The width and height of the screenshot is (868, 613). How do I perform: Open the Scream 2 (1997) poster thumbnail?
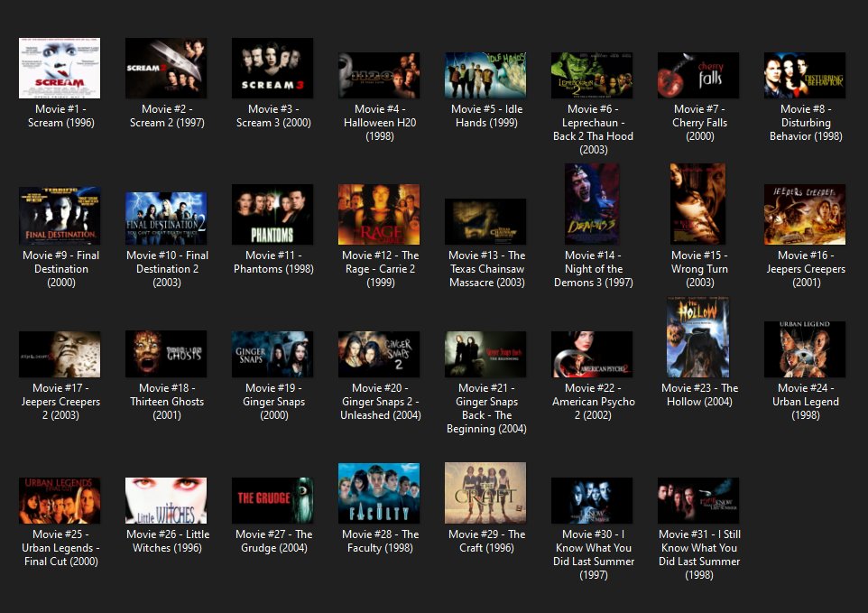[x=166, y=68]
